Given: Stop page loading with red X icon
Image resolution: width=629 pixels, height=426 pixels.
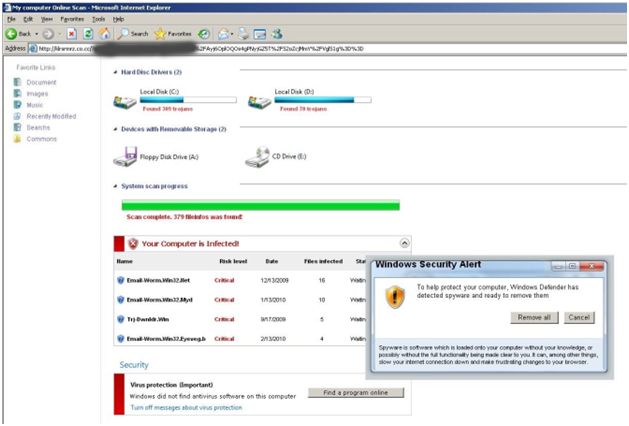Looking at the screenshot, I should pyautogui.click(x=71, y=34).
